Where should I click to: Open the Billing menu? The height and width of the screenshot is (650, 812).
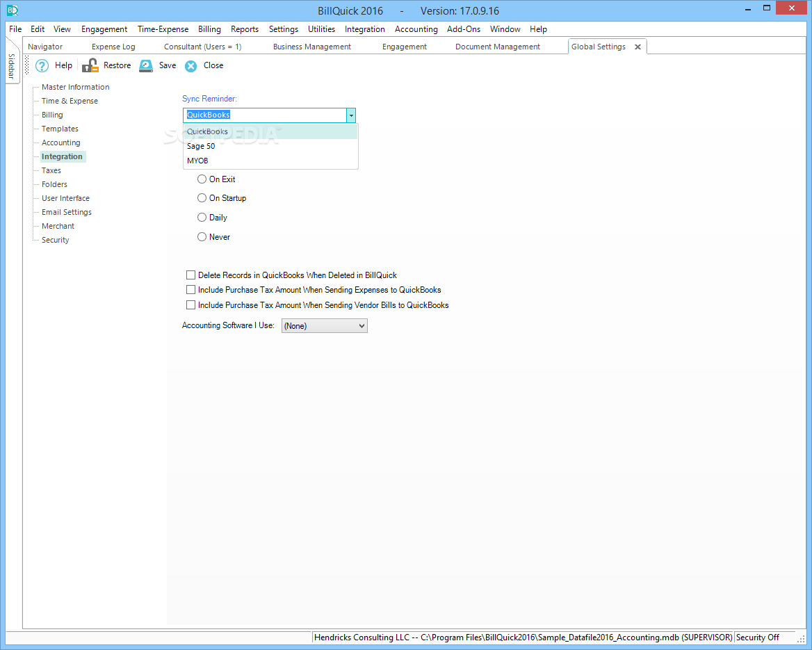click(210, 29)
